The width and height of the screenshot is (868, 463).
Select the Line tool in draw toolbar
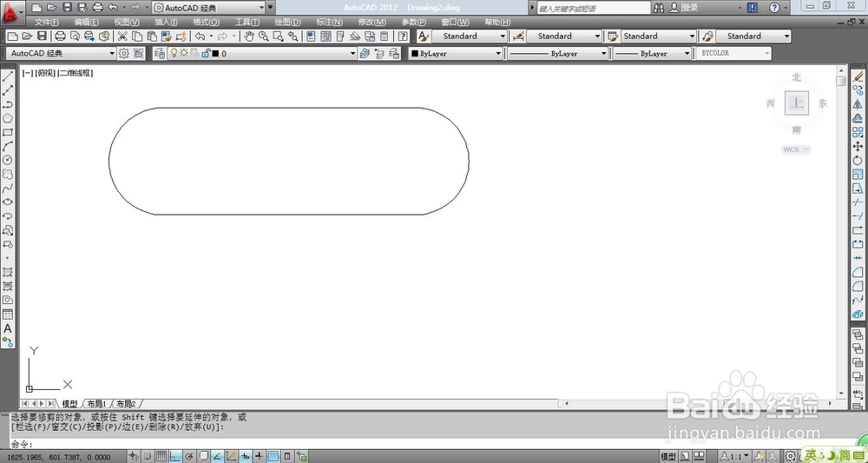(x=8, y=76)
